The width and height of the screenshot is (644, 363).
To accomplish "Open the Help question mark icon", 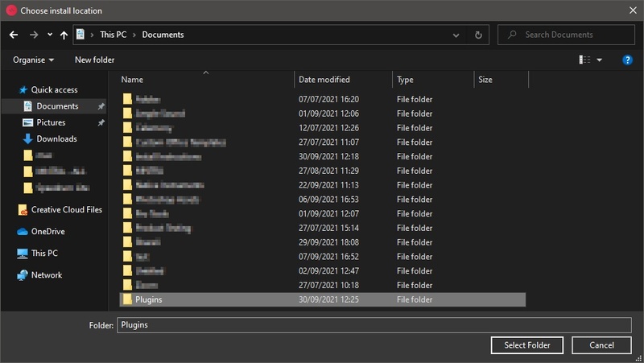I will click(x=627, y=60).
